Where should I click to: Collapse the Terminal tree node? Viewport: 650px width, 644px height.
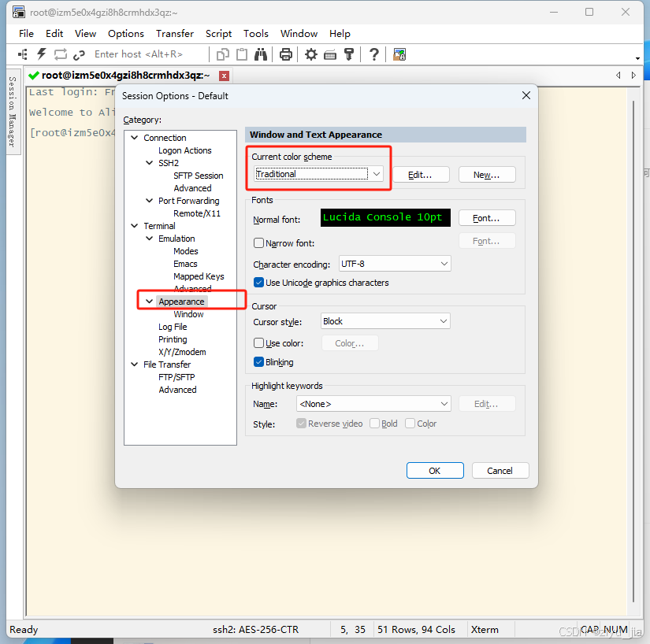[x=134, y=226]
